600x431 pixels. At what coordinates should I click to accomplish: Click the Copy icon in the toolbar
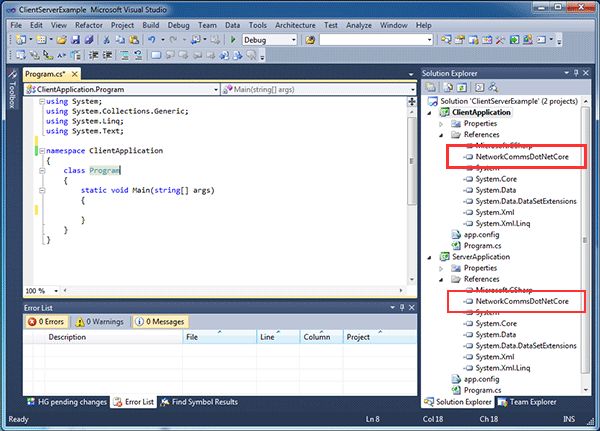[120, 40]
